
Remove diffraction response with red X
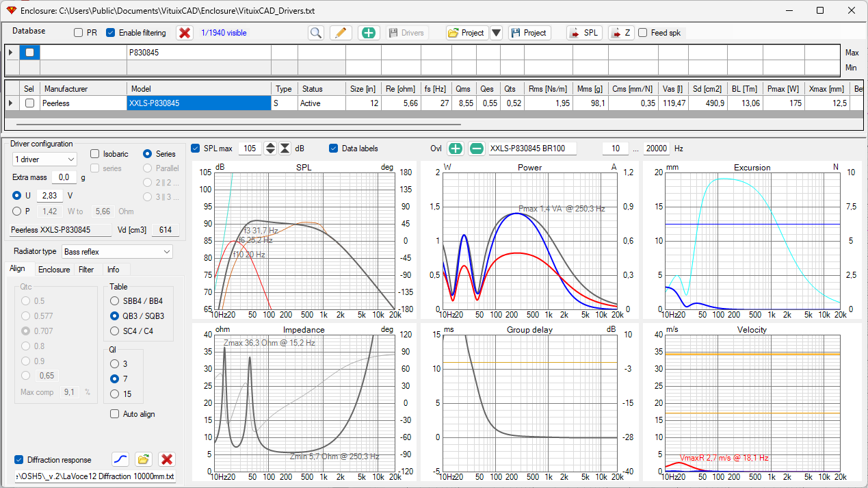pos(167,459)
